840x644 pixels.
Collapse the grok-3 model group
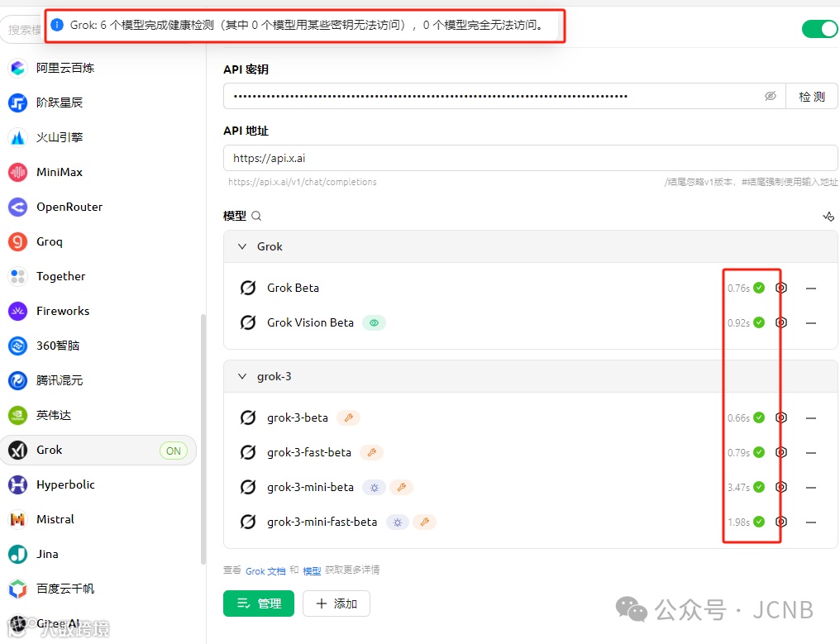tap(242, 377)
